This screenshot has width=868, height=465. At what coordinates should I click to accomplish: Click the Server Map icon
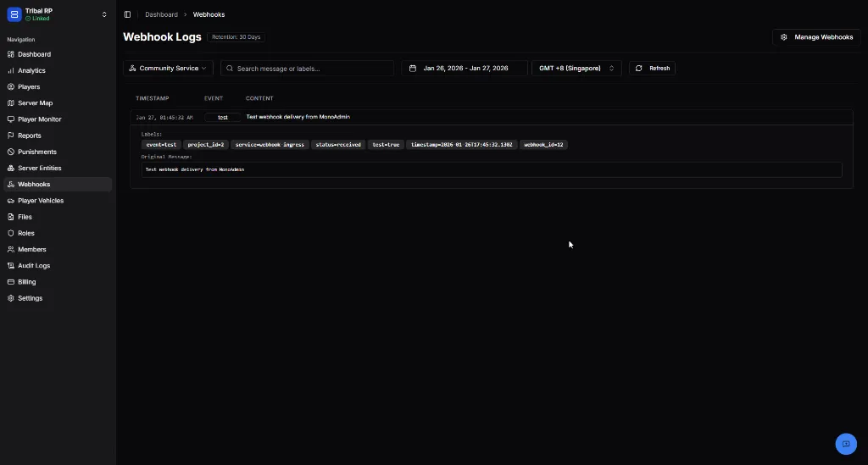(10, 102)
